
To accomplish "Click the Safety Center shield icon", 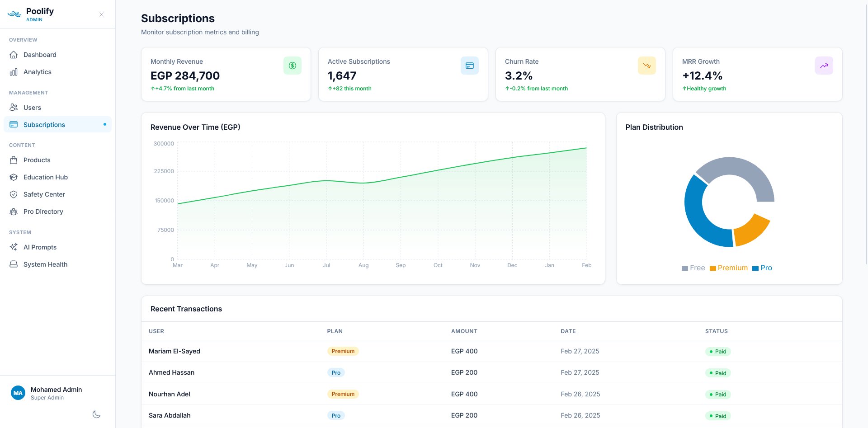I will point(14,194).
